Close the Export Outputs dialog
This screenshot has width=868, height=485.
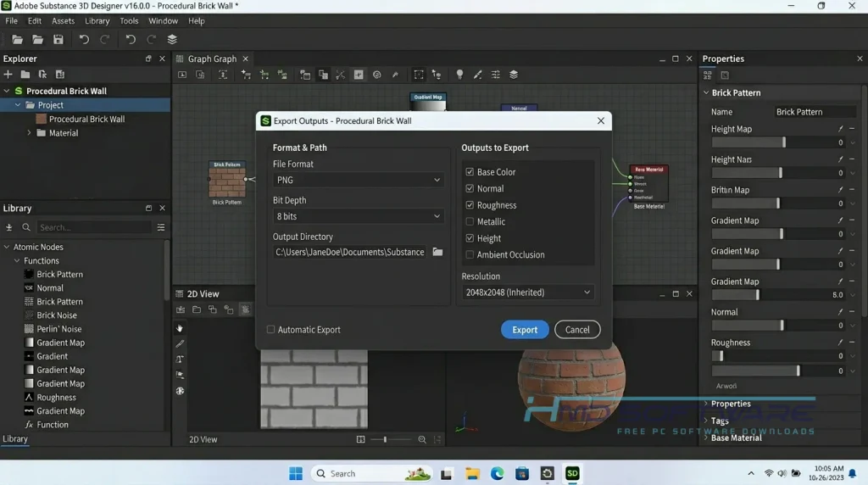pyautogui.click(x=601, y=120)
